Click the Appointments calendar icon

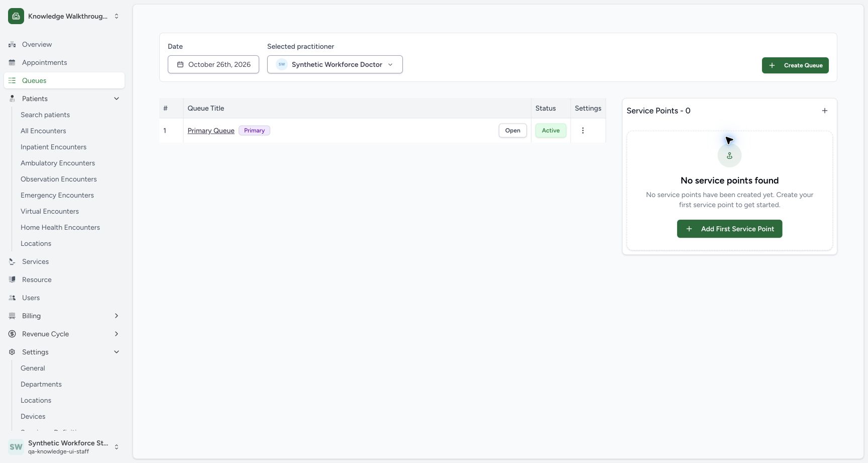point(12,62)
